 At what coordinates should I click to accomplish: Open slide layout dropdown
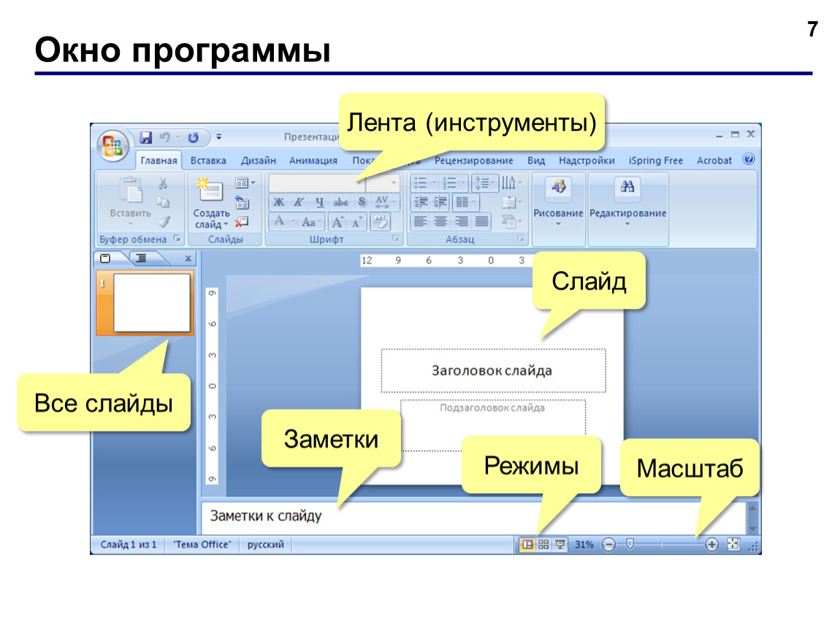click(x=245, y=183)
